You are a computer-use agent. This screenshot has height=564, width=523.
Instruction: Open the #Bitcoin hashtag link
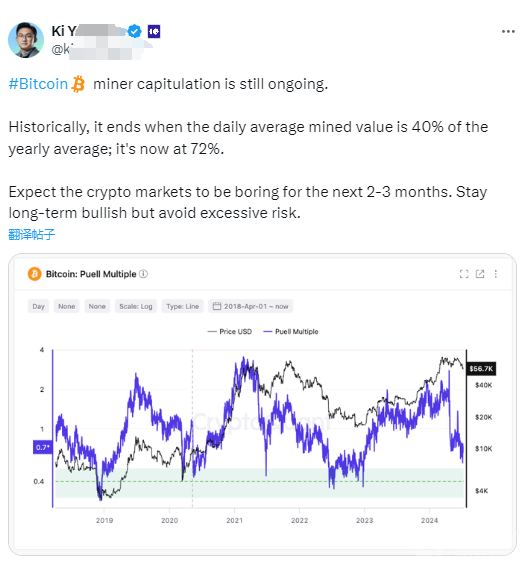(x=38, y=84)
